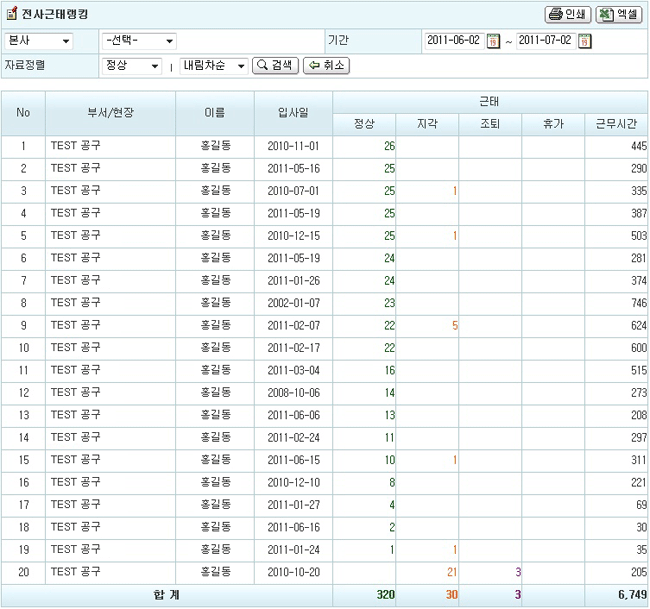Click hire date 2011-05-16 in row 2
650x609 pixels.
click(293, 168)
